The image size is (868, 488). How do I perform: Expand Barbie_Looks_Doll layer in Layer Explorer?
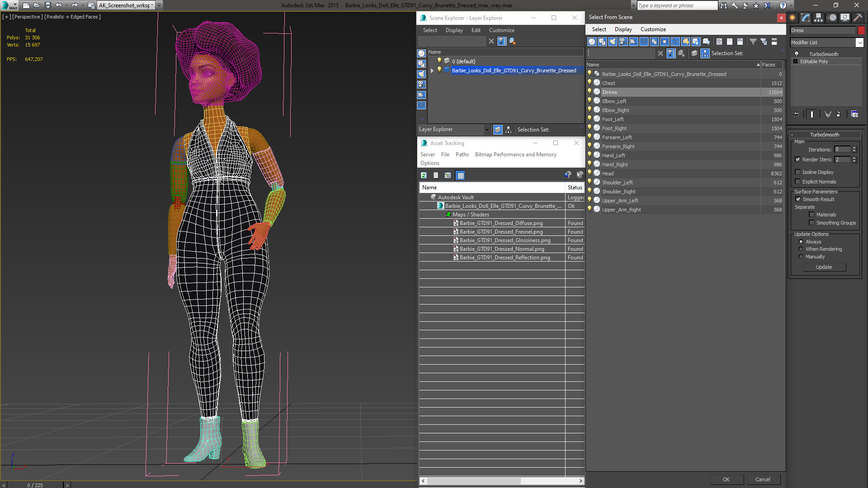(432, 70)
